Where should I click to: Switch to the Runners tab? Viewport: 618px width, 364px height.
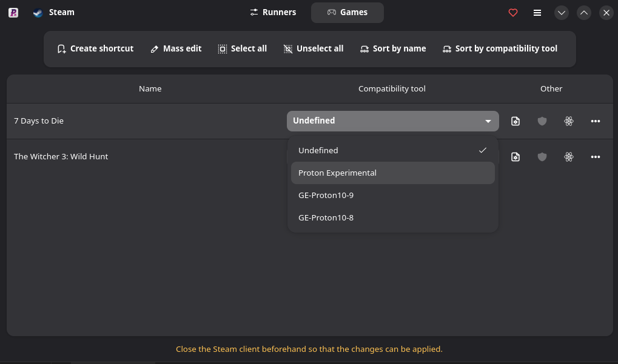[x=273, y=13]
